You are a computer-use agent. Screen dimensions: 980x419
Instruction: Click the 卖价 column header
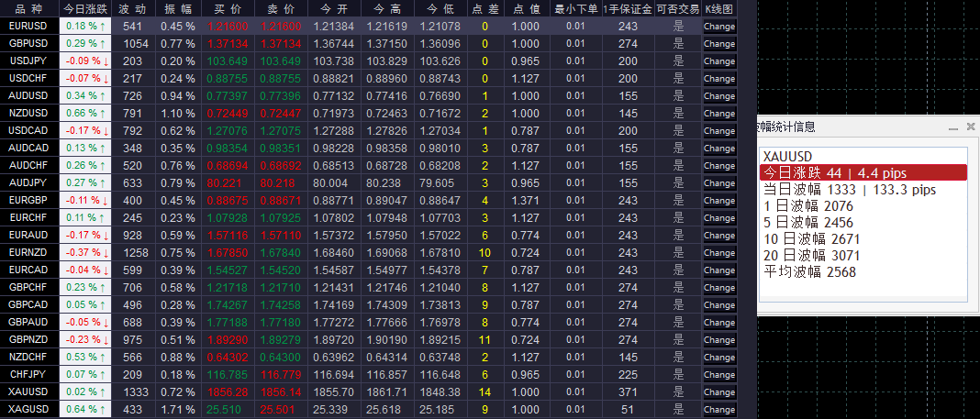click(x=282, y=9)
